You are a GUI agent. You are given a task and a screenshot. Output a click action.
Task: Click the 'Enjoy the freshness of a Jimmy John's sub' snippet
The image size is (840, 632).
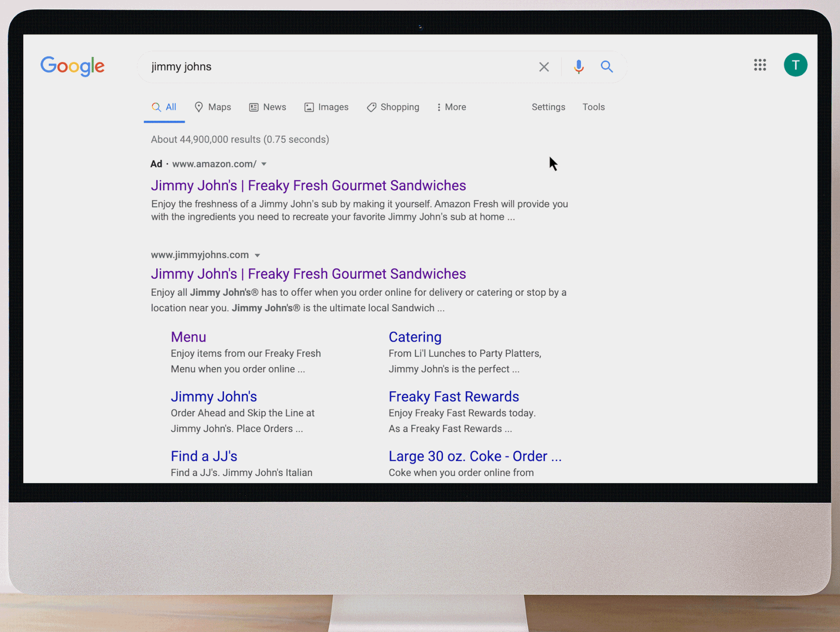(360, 211)
